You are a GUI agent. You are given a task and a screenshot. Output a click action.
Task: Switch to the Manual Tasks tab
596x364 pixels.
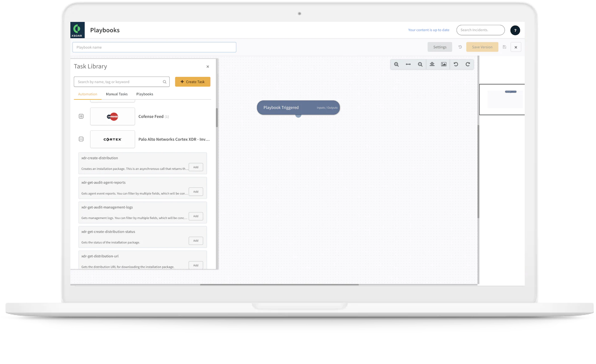tap(117, 94)
